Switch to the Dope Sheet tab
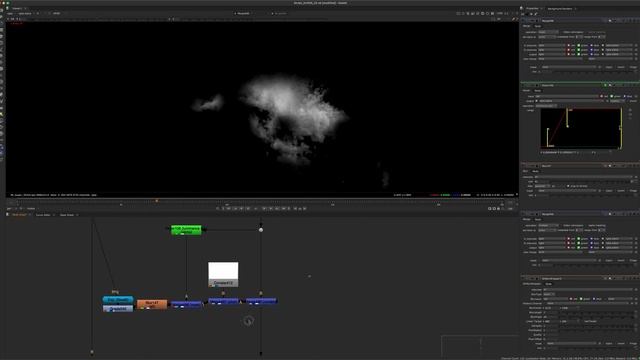The image size is (640, 360). point(67,215)
